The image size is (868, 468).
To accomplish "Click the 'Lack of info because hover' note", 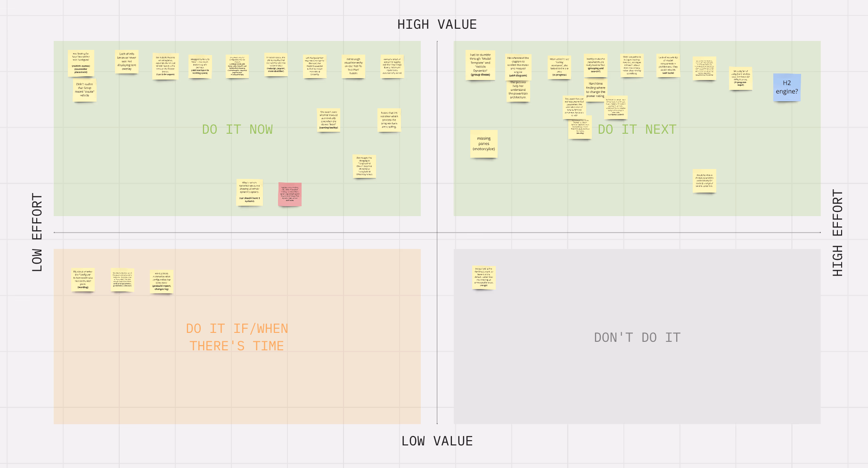I will [127, 62].
